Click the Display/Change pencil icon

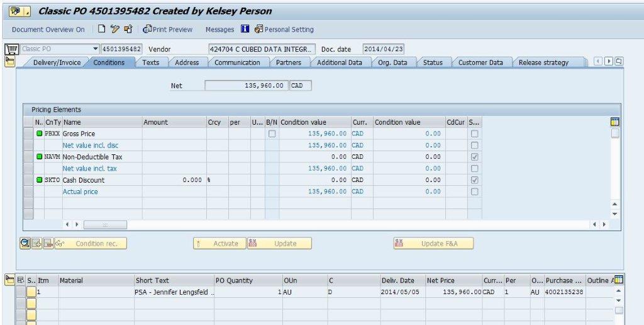click(x=115, y=29)
